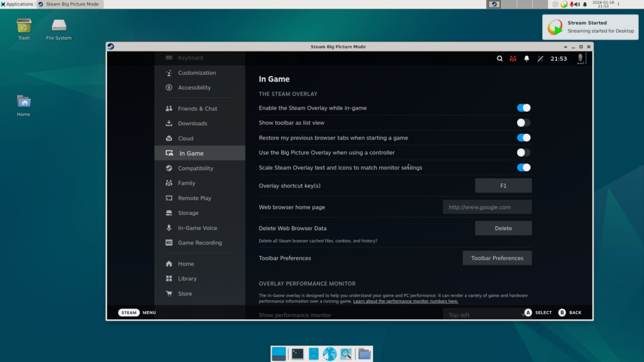Open the Applications menu in the top panel
644x362 pixels.
17,4
